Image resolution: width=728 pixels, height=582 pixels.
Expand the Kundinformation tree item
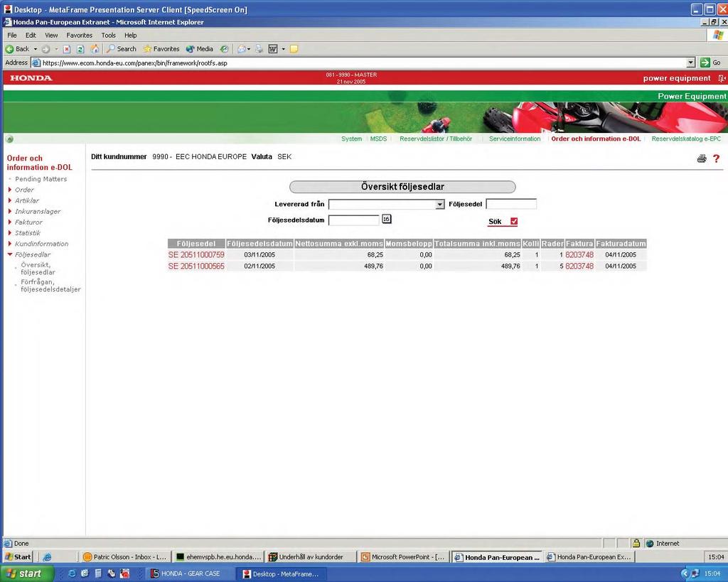coord(10,243)
